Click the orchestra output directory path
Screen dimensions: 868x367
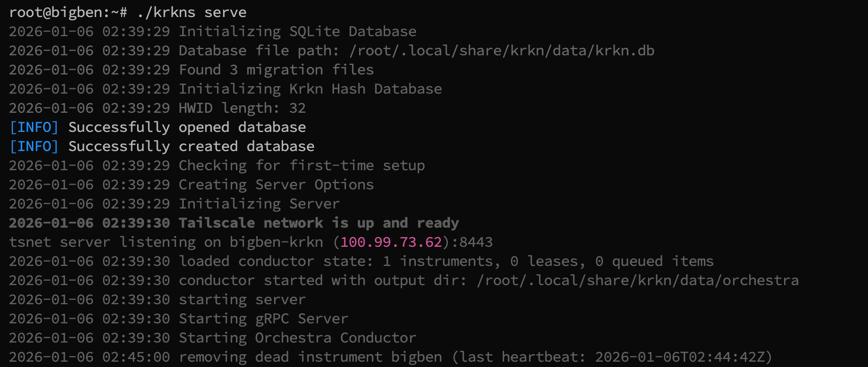[x=637, y=280]
